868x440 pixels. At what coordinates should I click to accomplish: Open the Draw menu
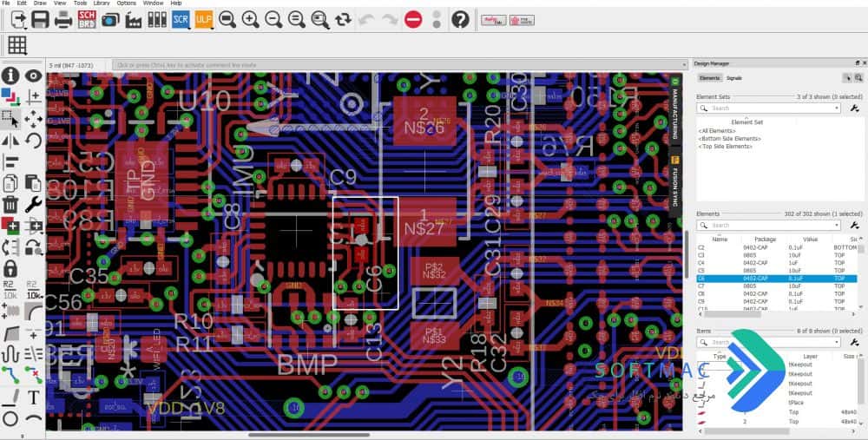[x=40, y=3]
